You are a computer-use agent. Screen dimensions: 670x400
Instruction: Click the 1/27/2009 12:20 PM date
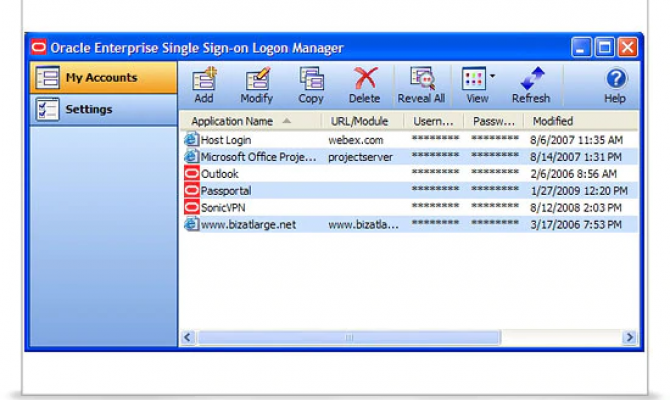coord(579,191)
